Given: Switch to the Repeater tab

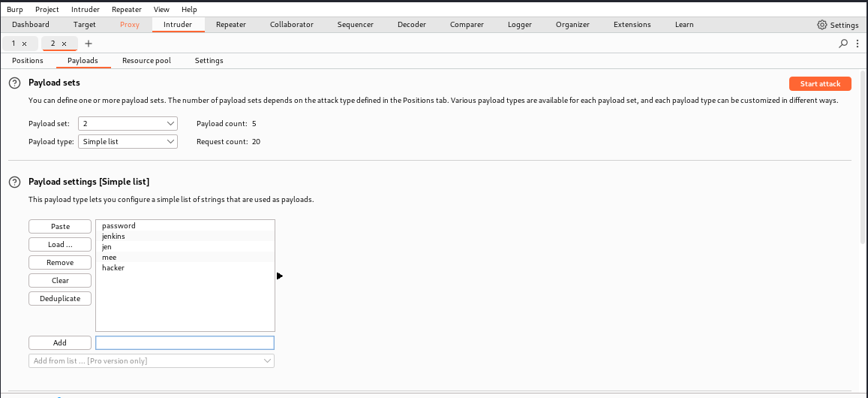Looking at the screenshot, I should [230, 25].
